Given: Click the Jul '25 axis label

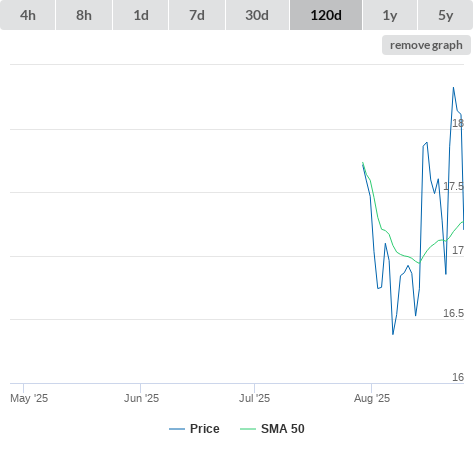Looking at the screenshot, I should point(254,398).
